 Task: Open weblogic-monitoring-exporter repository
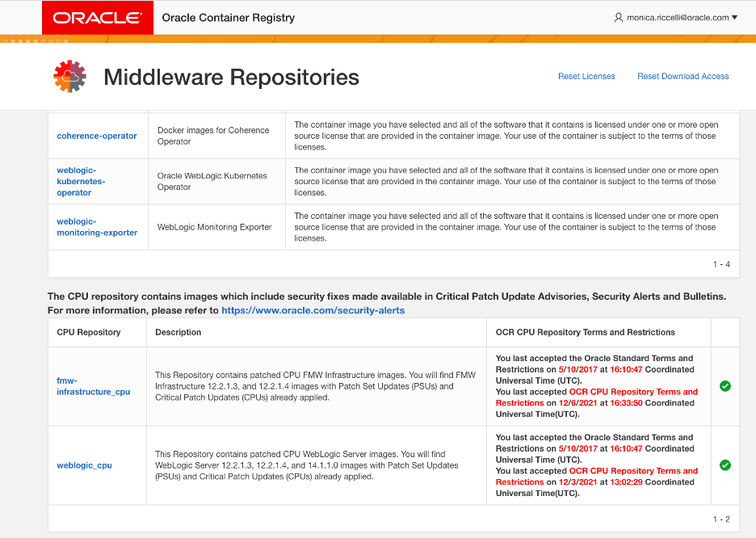(x=97, y=227)
